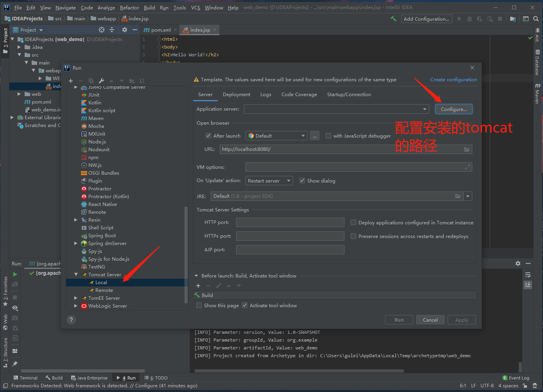
Task: Click the Run dialog Run button
Action: coord(399,320)
